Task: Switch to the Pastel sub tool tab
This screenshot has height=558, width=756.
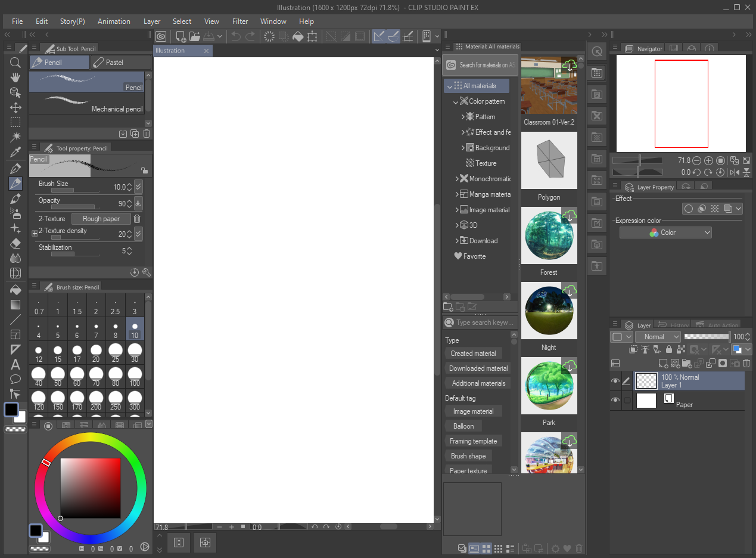Action: pos(121,63)
